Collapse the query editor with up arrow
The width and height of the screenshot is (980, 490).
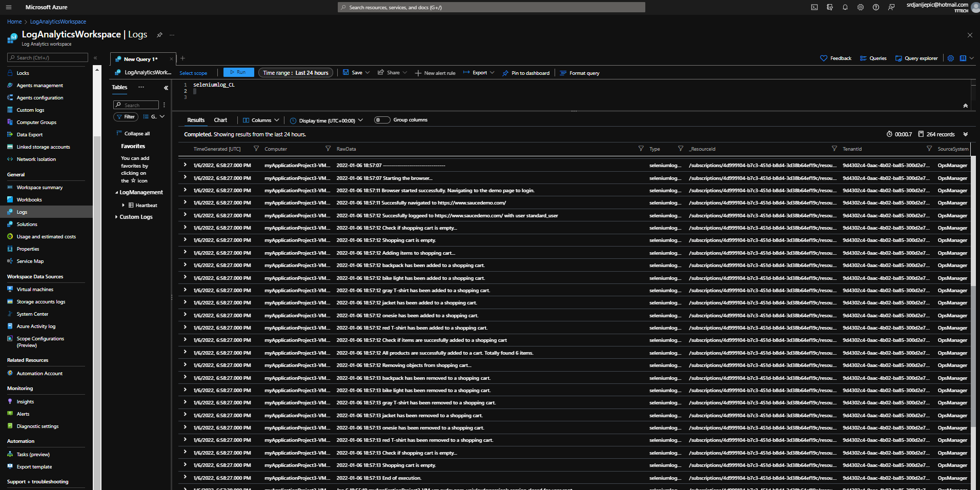(x=965, y=106)
